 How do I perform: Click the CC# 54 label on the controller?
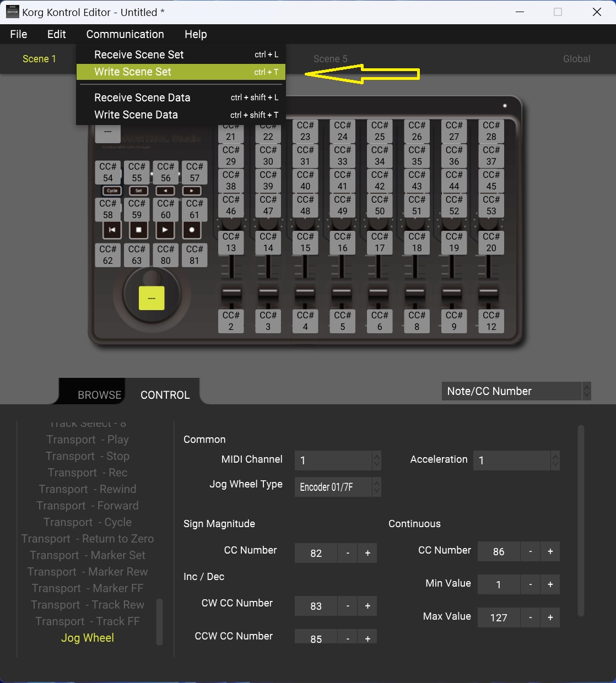[x=108, y=172]
